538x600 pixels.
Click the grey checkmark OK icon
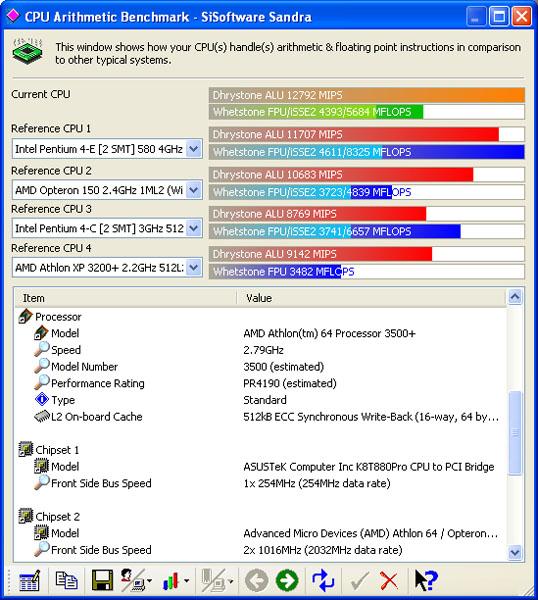pos(359,581)
